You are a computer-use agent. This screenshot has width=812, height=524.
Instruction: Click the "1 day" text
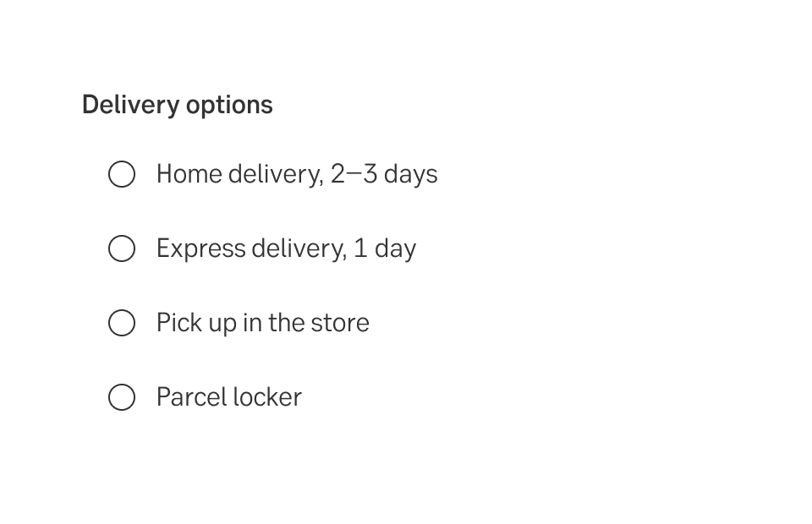[385, 248]
